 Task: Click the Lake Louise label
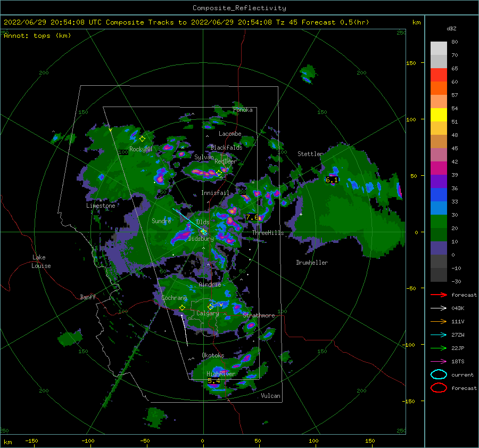click(42, 262)
